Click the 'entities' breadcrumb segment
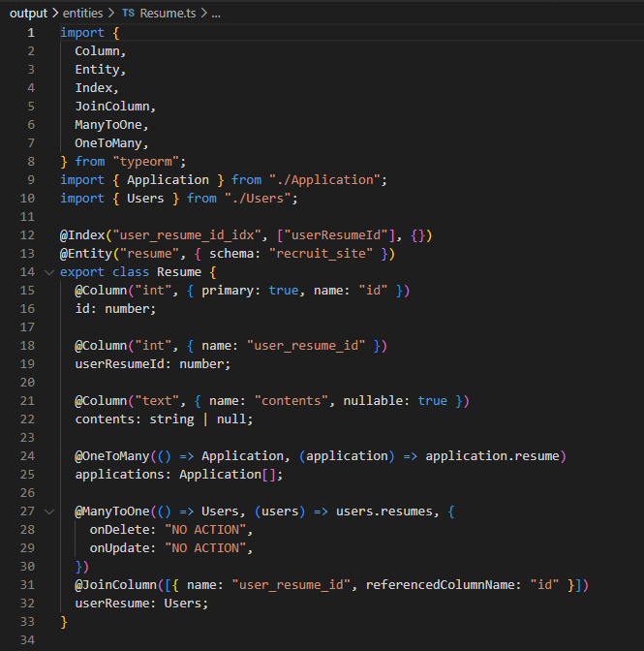Image resolution: width=644 pixels, height=651 pixels. 82,14
